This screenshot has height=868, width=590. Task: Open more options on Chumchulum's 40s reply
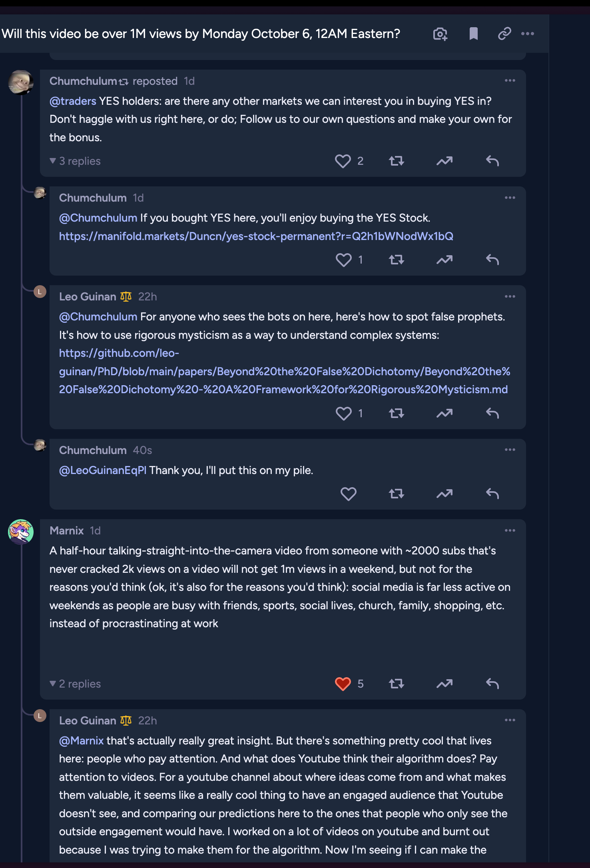point(510,450)
